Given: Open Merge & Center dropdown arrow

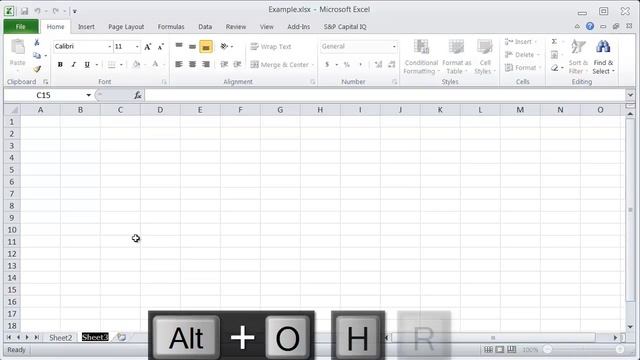Looking at the screenshot, I should [313, 65].
